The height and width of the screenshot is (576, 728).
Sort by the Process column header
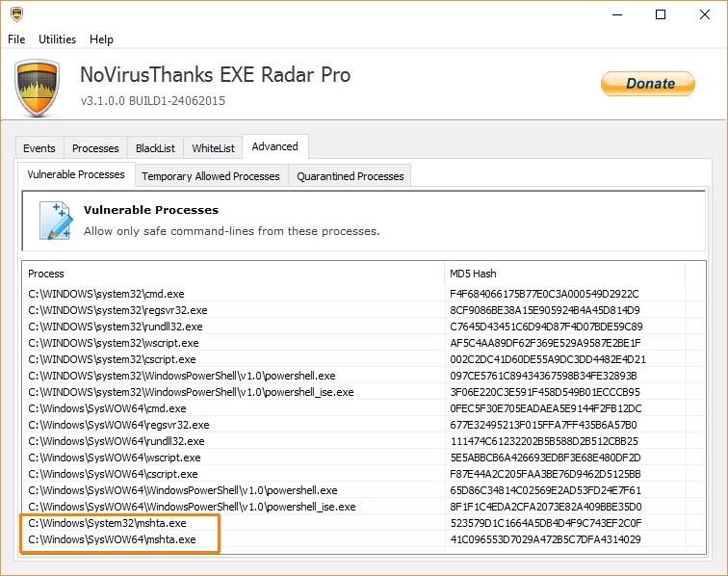(234, 274)
